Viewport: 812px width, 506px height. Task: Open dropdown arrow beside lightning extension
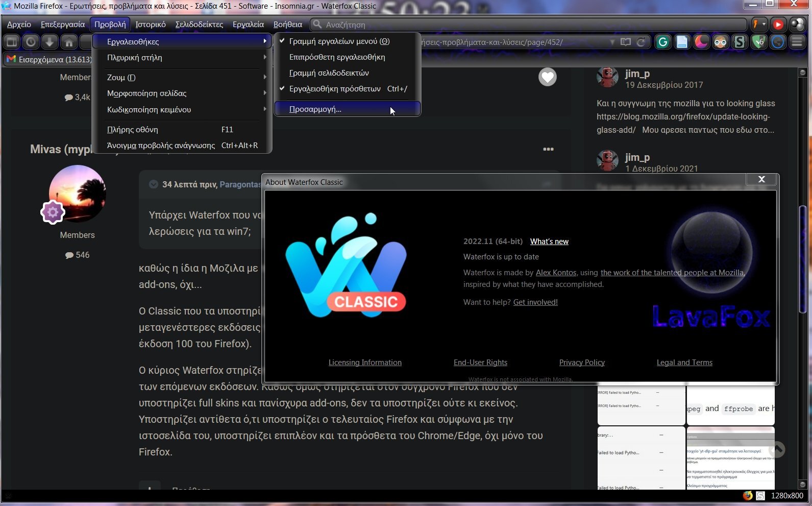tap(764, 25)
